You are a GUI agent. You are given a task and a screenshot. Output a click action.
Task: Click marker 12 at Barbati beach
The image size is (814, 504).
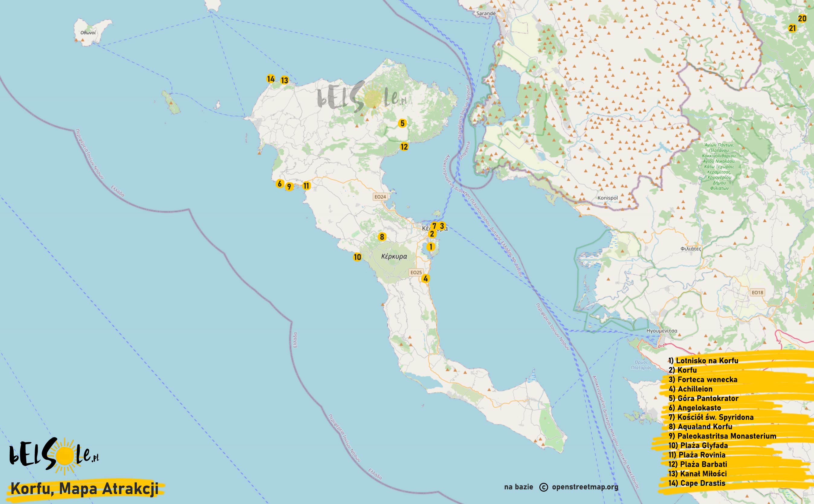404,147
